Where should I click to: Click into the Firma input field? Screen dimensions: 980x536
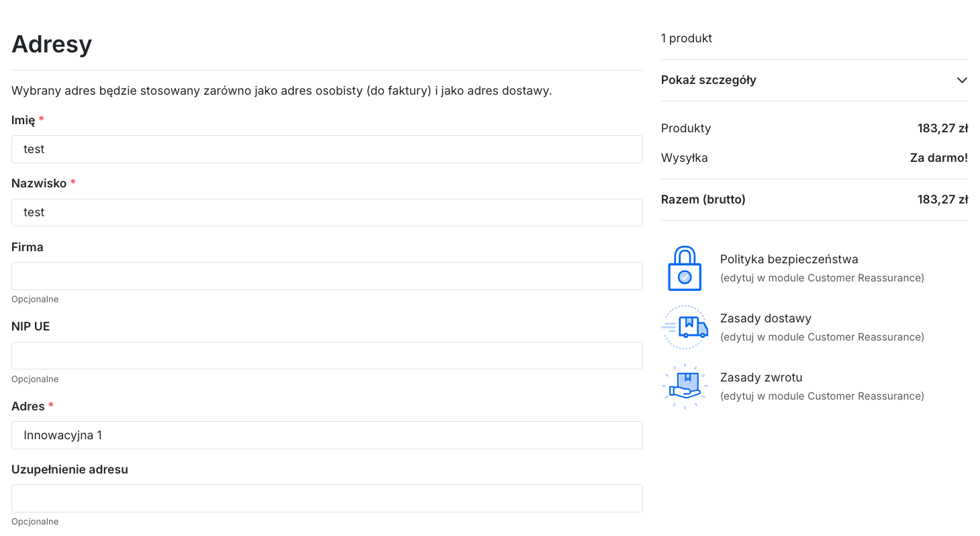tap(327, 276)
